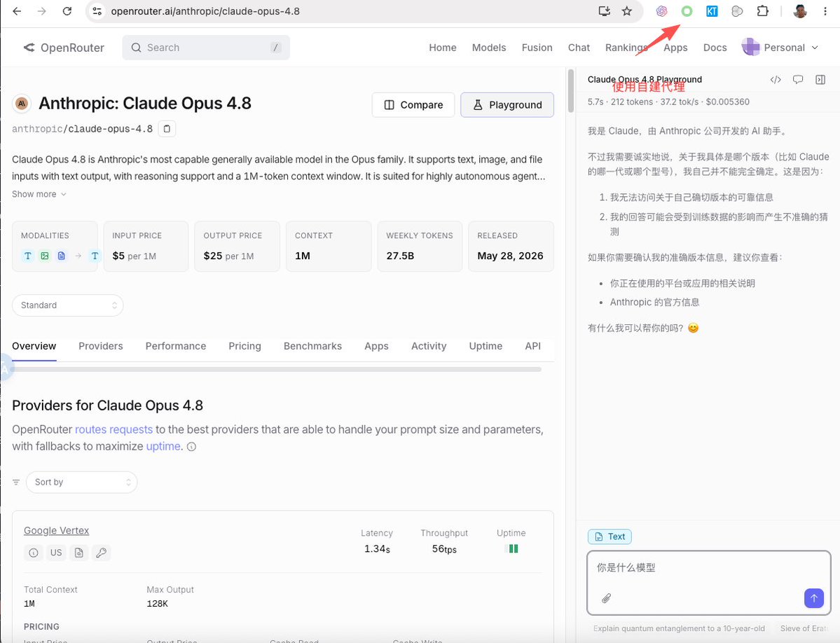This screenshot has width=840, height=643.
Task: Pick the quantum entanglement prompt suggestion
Action: pos(679,628)
